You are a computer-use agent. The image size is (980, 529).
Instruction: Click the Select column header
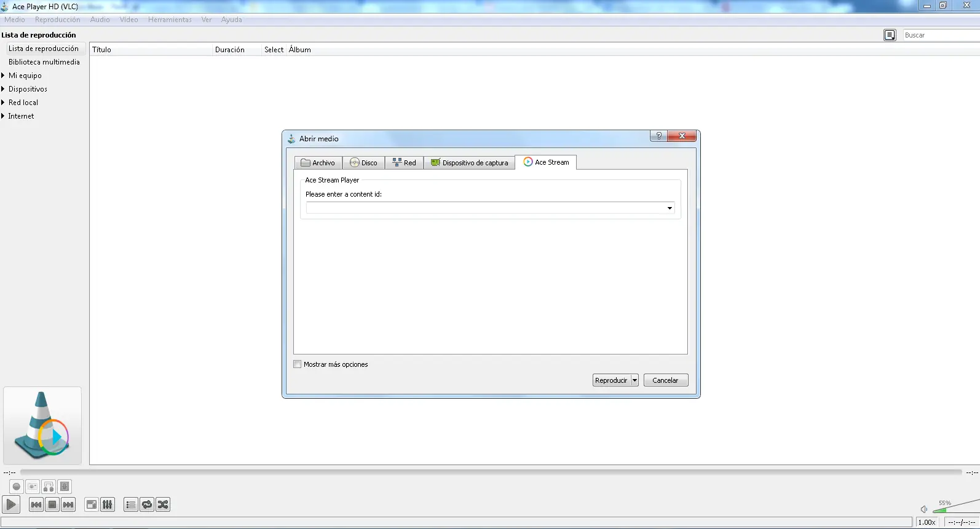pyautogui.click(x=274, y=50)
